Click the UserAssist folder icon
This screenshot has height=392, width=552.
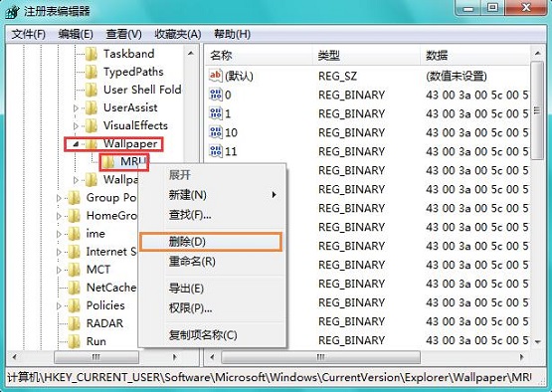pos(92,107)
